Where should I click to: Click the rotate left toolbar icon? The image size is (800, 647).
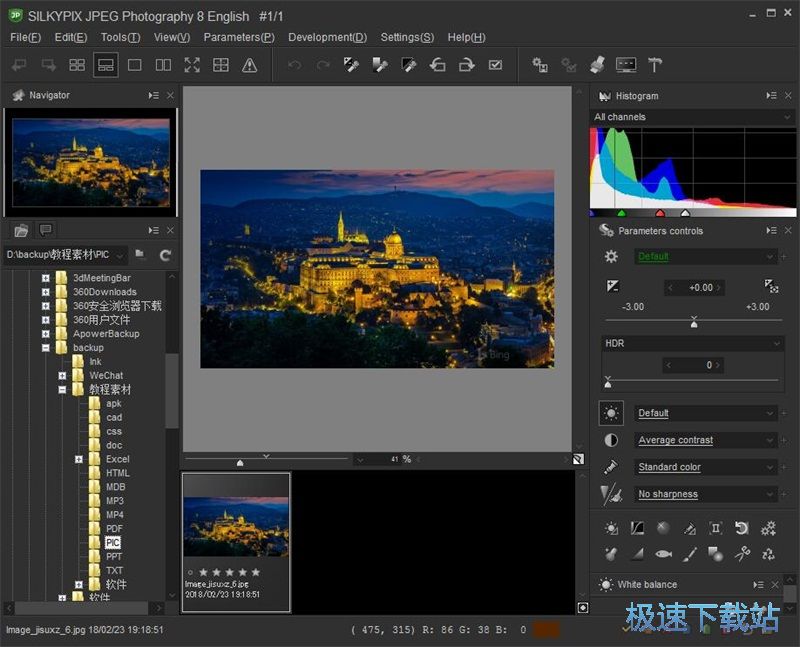tap(437, 65)
